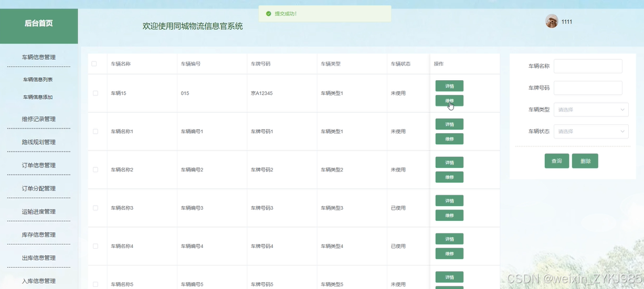Click 详情 for row 车辆名称4

coord(449,239)
